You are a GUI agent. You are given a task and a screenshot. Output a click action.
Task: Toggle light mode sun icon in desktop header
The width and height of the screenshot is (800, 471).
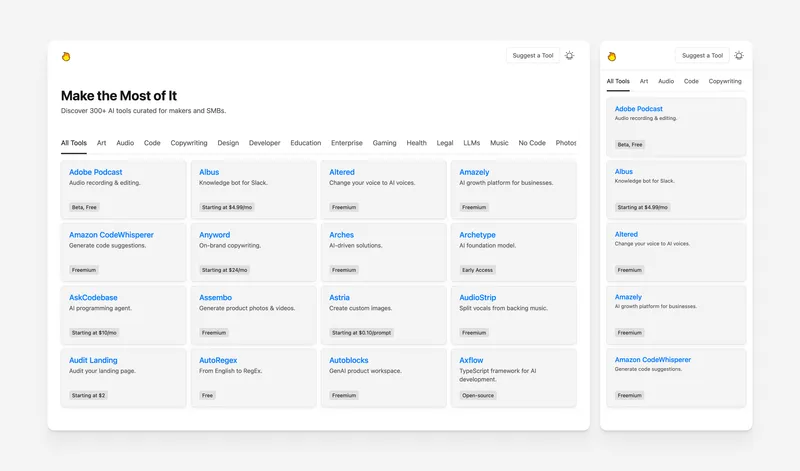[570, 56]
